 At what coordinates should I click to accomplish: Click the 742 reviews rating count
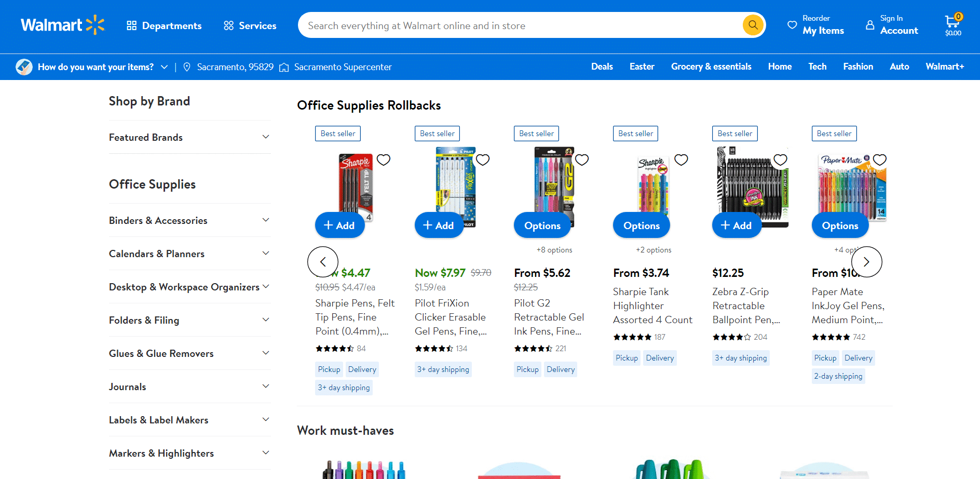859,337
